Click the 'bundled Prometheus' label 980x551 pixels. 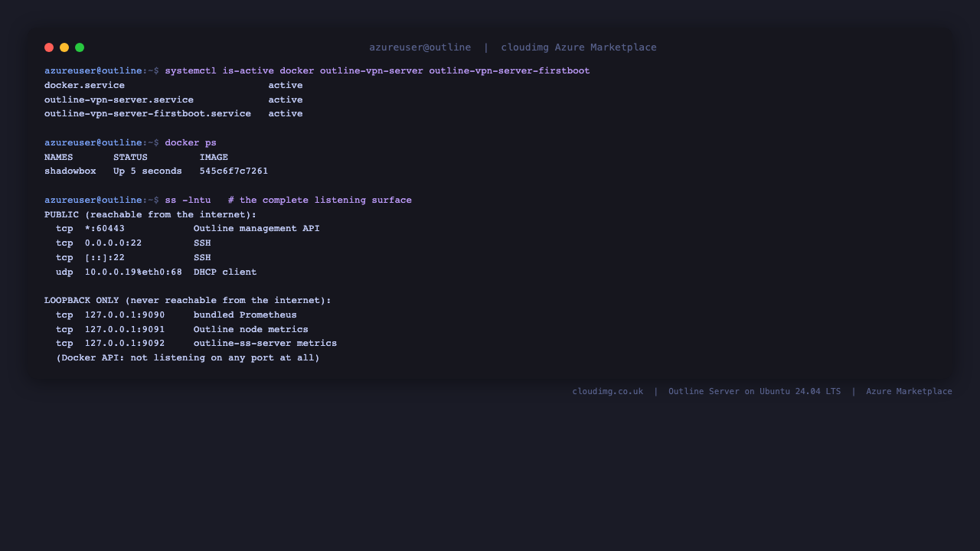(x=245, y=315)
